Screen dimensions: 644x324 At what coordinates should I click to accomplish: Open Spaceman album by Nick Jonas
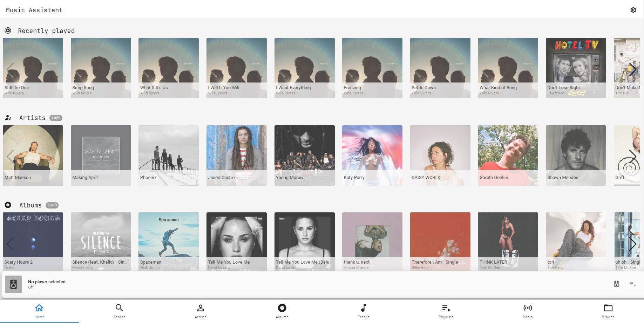click(169, 242)
